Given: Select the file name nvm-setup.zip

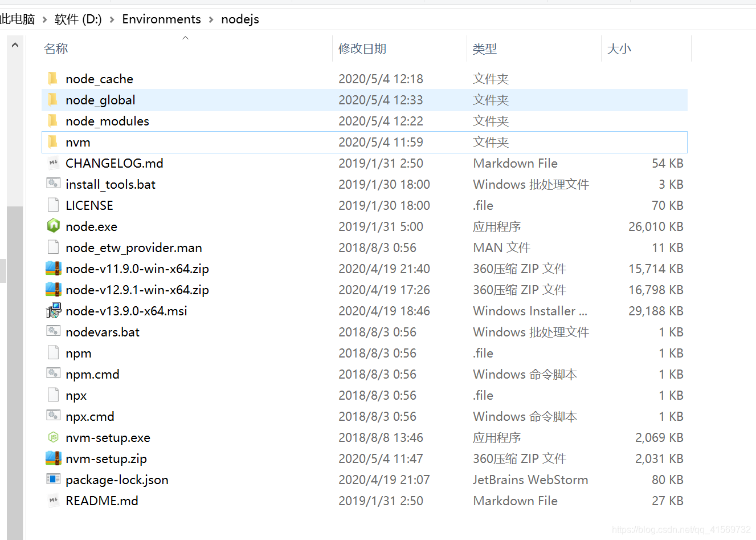Looking at the screenshot, I should [x=106, y=458].
